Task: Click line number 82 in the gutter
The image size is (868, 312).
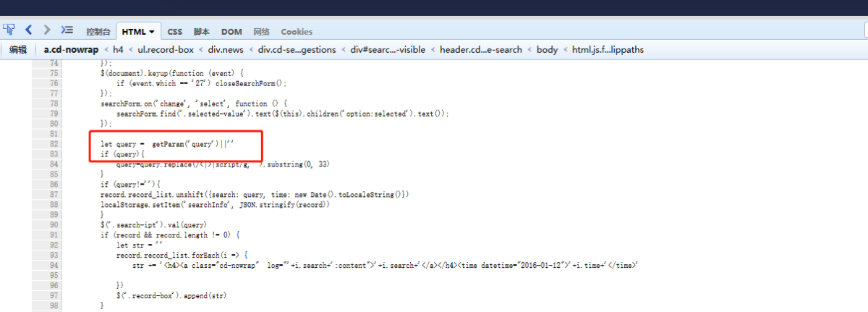Action: (51, 145)
